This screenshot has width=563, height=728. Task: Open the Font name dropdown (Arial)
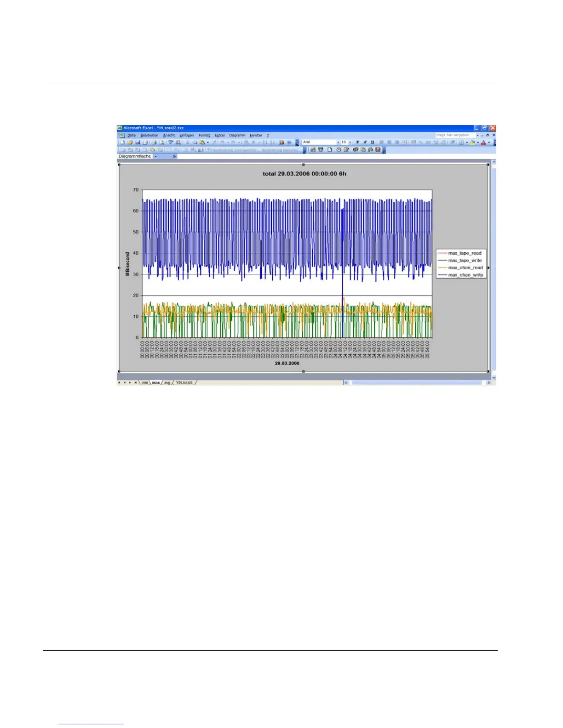(x=338, y=142)
